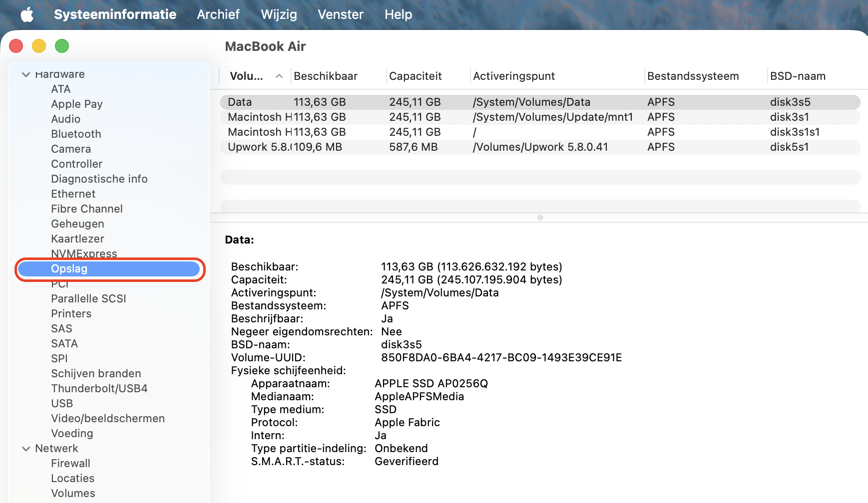Sort by the Bestandssysteem column header
The width and height of the screenshot is (868, 503).
[x=693, y=76]
